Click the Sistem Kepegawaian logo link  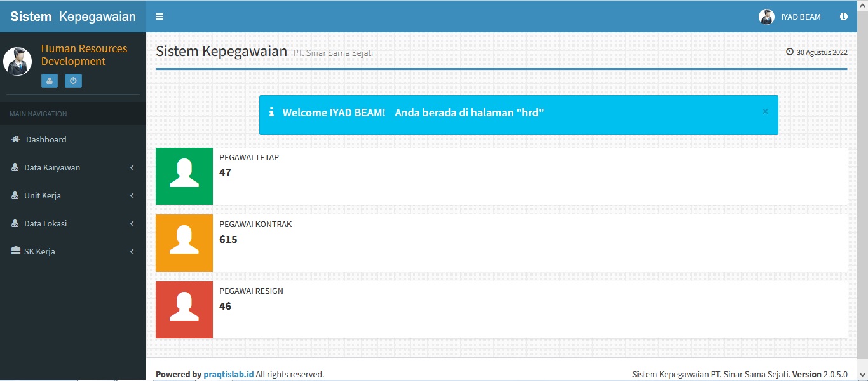(x=73, y=17)
